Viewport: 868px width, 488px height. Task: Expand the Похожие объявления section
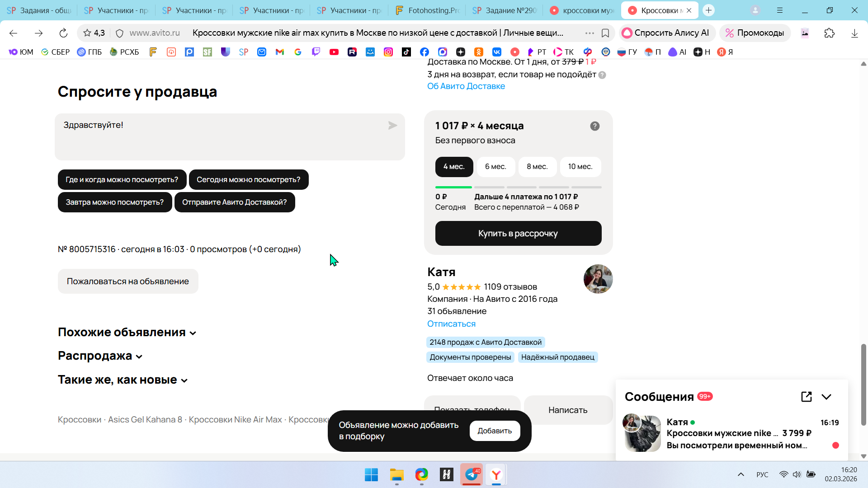point(127,333)
